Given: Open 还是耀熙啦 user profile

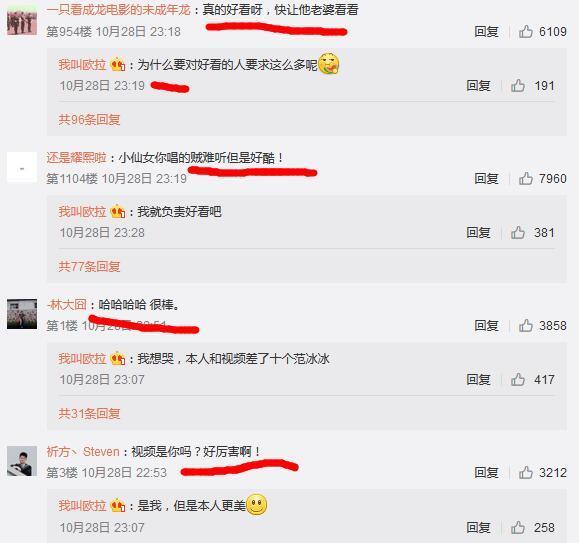Looking at the screenshot, I should pos(76,158).
